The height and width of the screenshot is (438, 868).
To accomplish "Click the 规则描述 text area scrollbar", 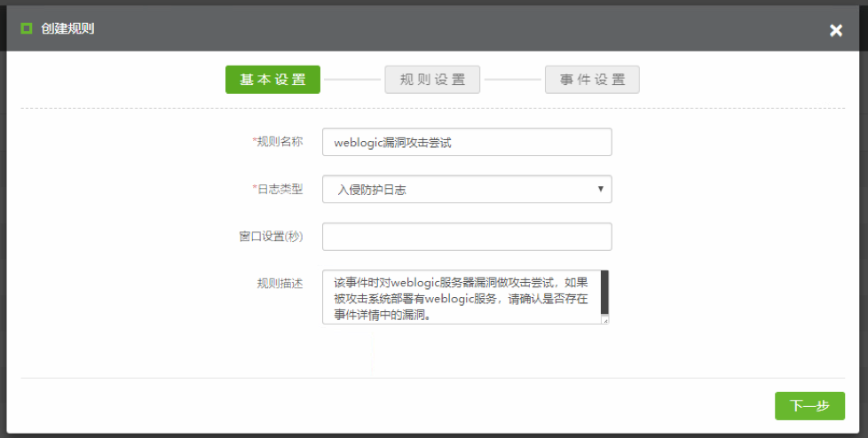I will click(605, 293).
